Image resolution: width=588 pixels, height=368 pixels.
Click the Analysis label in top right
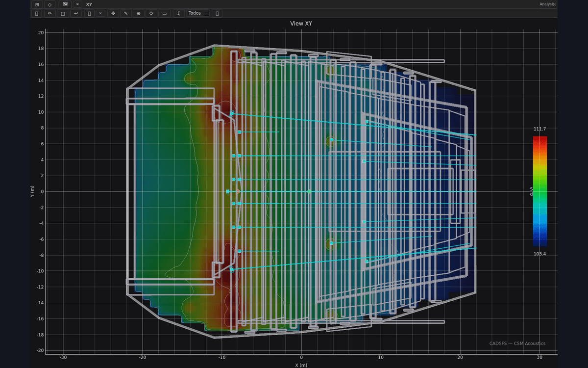tap(547, 4)
